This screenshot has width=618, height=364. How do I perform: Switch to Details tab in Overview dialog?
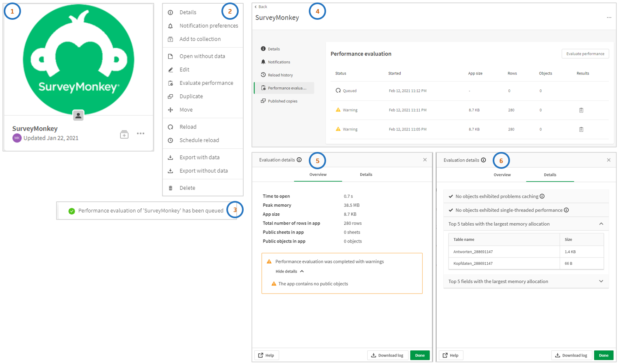pyautogui.click(x=366, y=175)
